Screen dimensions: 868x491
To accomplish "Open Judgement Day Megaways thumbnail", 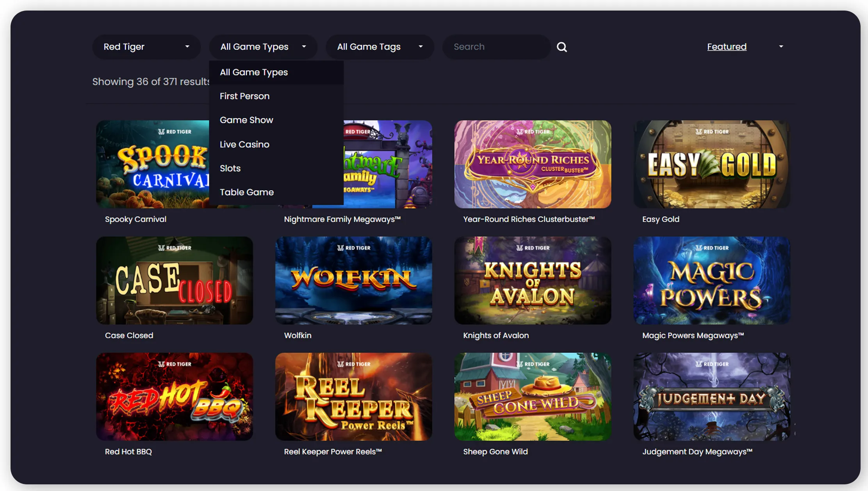I will tap(711, 396).
